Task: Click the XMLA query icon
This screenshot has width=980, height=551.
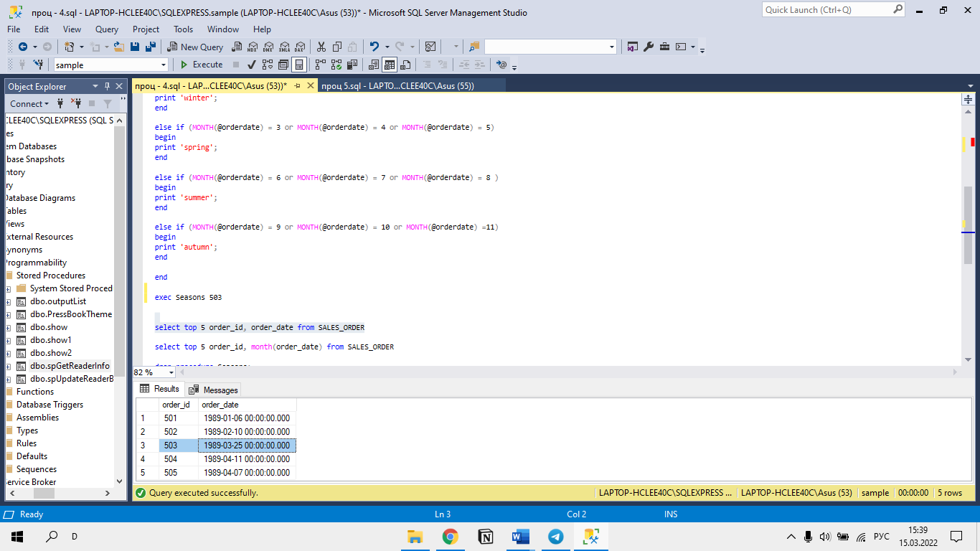Action: pos(284,47)
